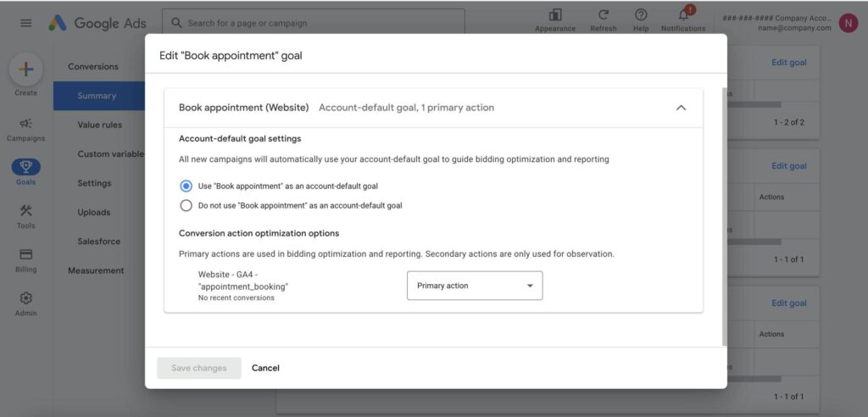Image resolution: width=868 pixels, height=417 pixels.
Task: Click the lowest Edit goal link
Action: (789, 303)
